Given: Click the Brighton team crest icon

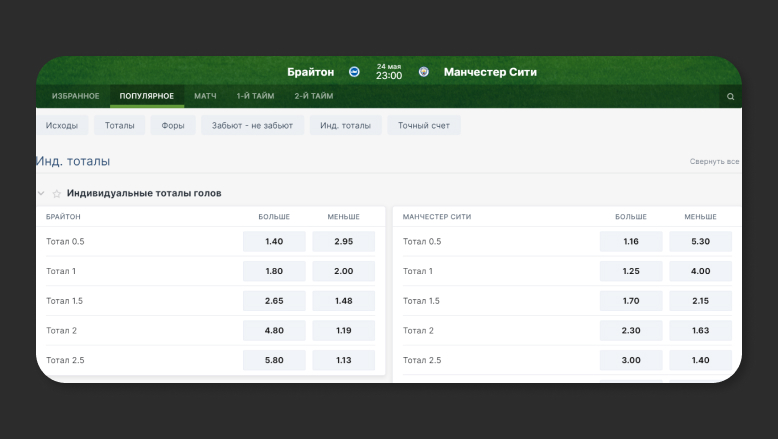Looking at the screenshot, I should (x=354, y=72).
